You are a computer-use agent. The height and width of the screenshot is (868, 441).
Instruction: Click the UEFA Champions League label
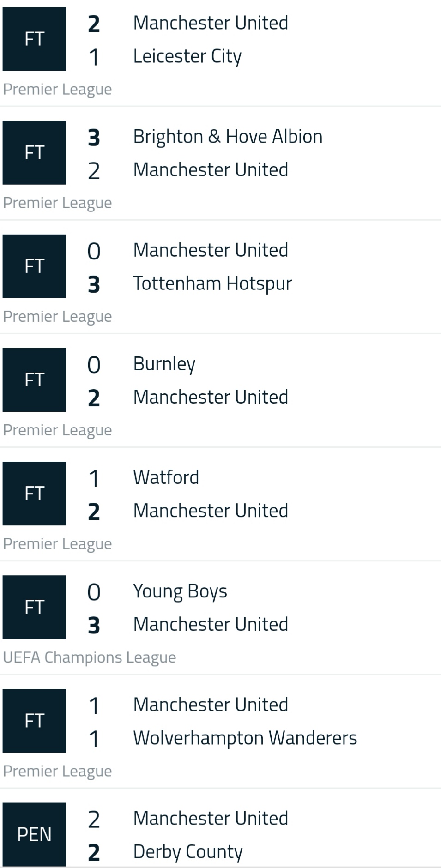tap(90, 657)
